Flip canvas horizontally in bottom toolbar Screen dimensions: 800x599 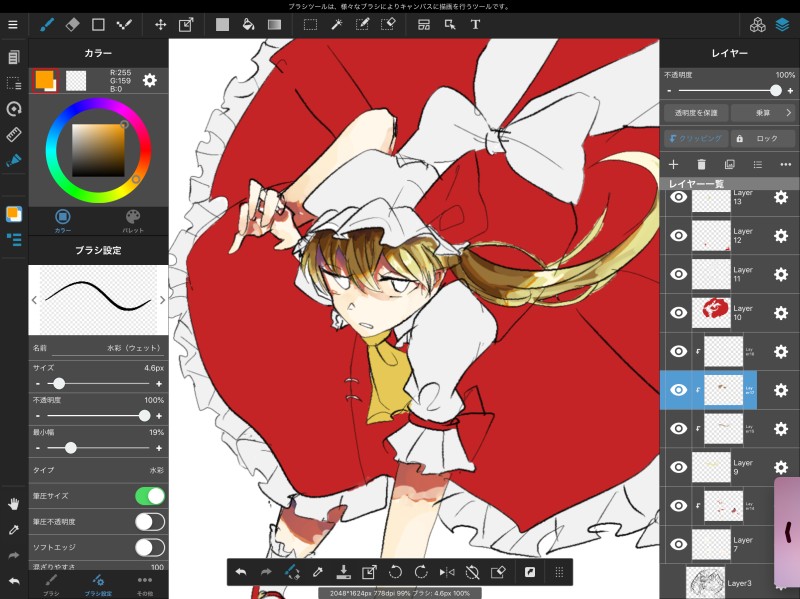[x=447, y=572]
